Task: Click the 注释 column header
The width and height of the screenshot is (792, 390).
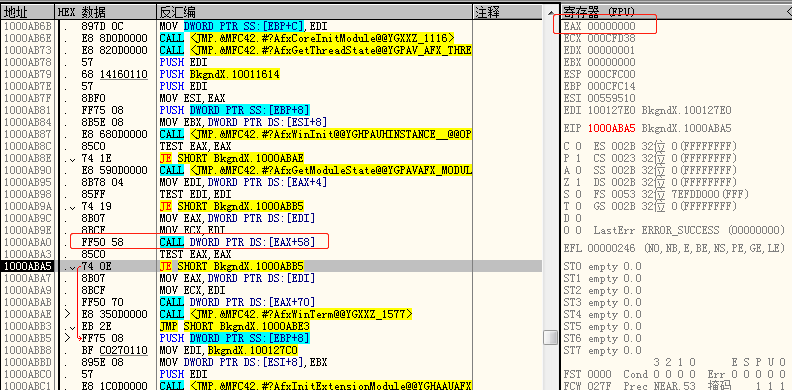Action: (x=508, y=12)
